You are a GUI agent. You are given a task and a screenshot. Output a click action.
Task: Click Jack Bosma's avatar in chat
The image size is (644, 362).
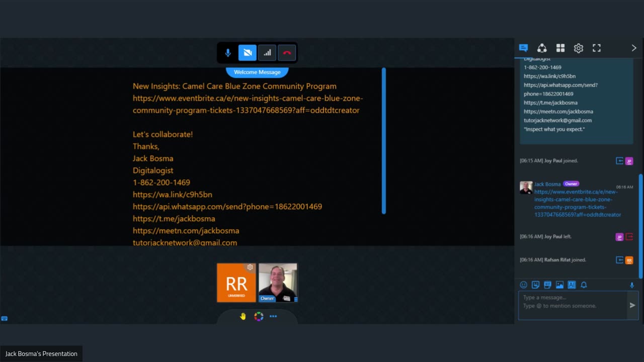tap(526, 188)
